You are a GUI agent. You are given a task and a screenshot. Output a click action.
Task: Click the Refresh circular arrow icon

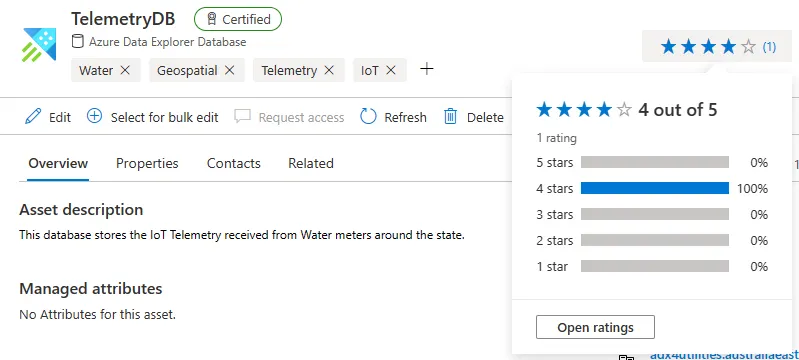click(368, 117)
